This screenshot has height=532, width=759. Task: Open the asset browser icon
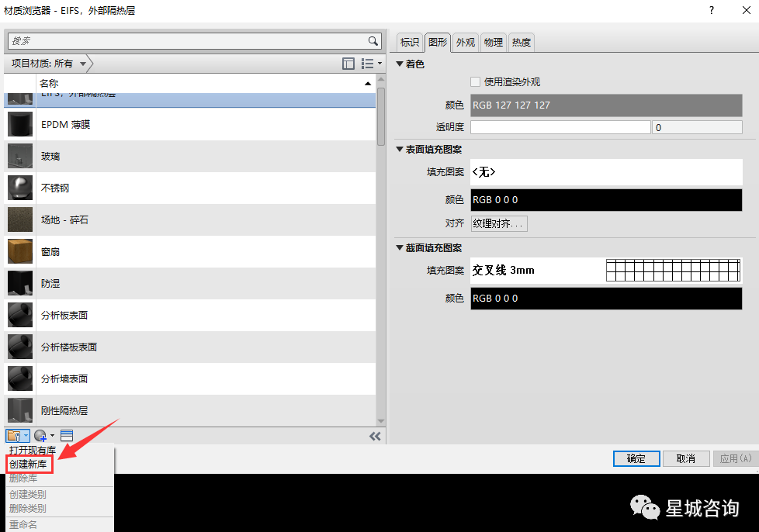(67, 436)
